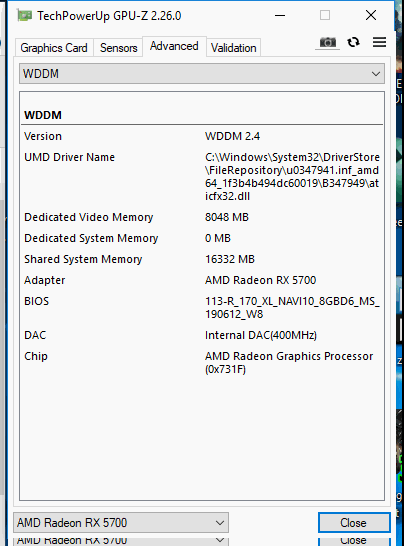Click the Close button

(354, 522)
